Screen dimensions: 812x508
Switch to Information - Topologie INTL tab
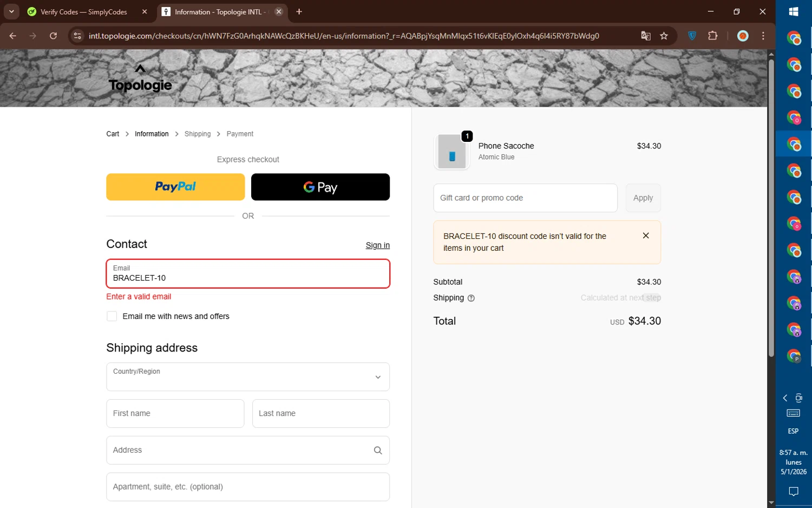point(219,11)
